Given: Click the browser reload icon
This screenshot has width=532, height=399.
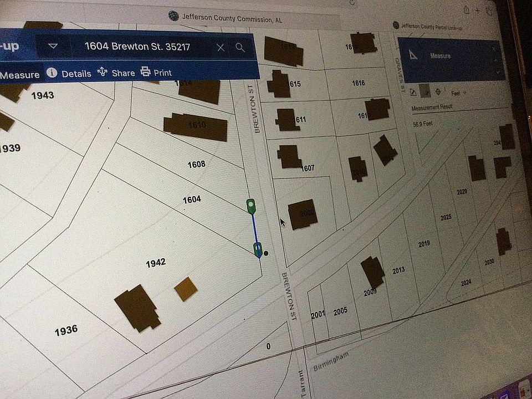Looking at the screenshot, I should pyautogui.click(x=353, y=2).
